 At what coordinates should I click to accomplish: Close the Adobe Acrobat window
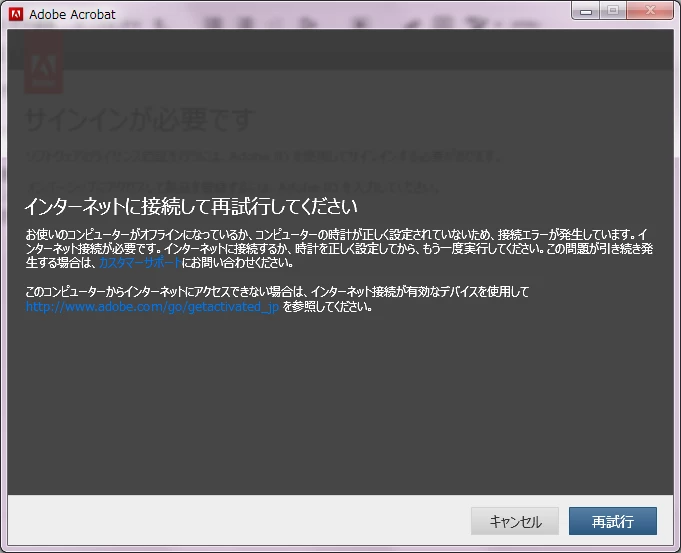pos(650,10)
